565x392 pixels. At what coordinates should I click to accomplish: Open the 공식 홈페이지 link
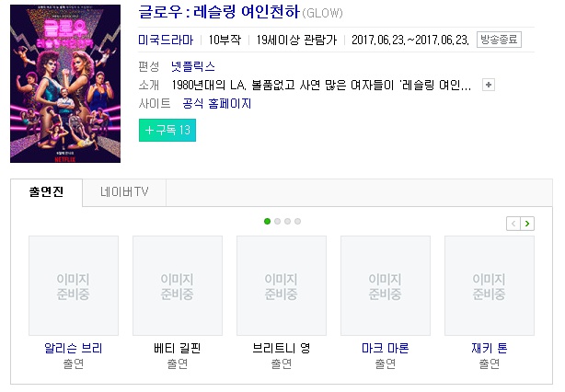tap(216, 104)
